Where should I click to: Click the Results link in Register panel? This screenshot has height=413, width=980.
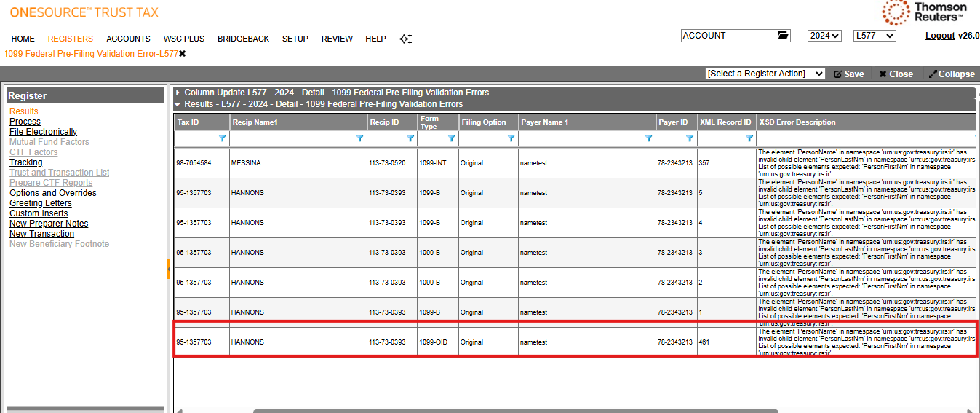[24, 111]
